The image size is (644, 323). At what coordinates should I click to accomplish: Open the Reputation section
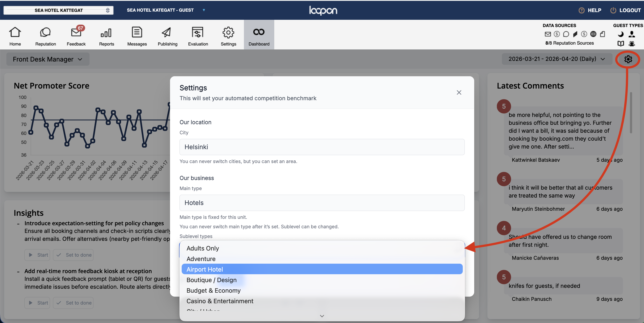click(x=46, y=36)
